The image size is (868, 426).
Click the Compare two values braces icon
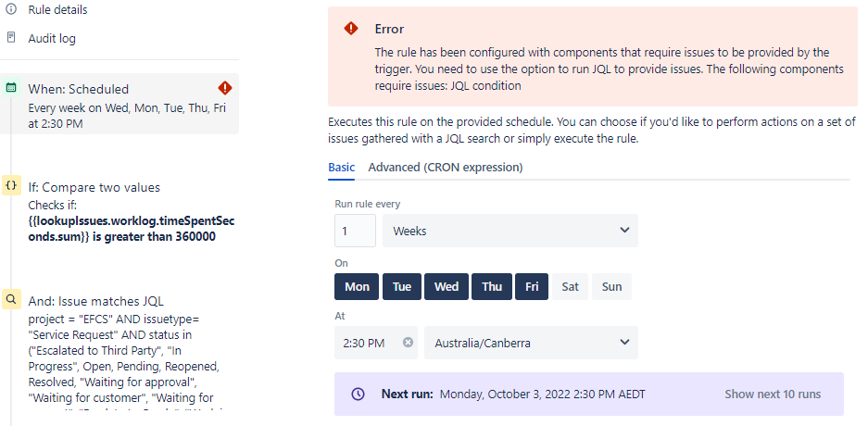click(11, 186)
